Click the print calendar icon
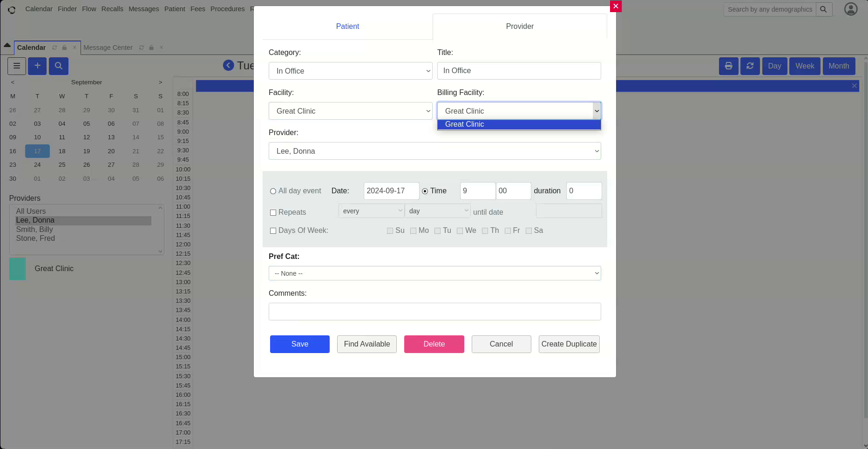The width and height of the screenshot is (868, 449). tap(728, 66)
